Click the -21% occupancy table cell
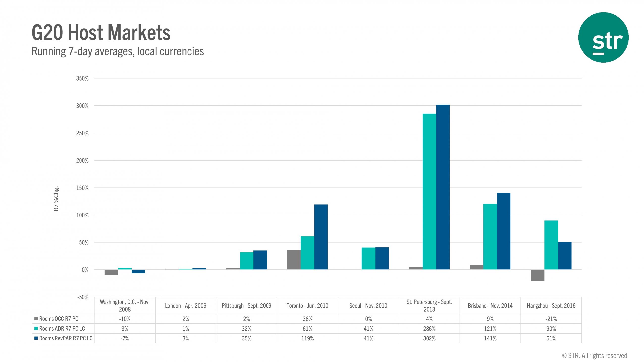Viewport: 644px width, 362px height. click(x=551, y=319)
